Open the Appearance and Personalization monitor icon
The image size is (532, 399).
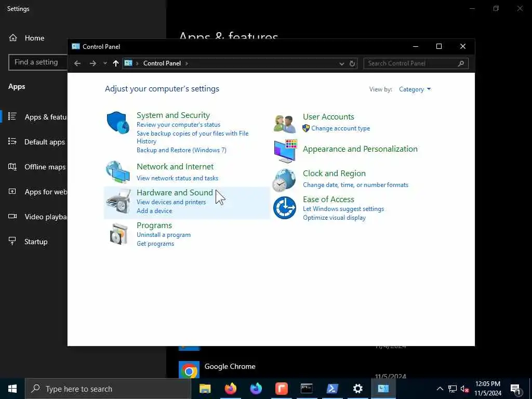pyautogui.click(x=285, y=151)
